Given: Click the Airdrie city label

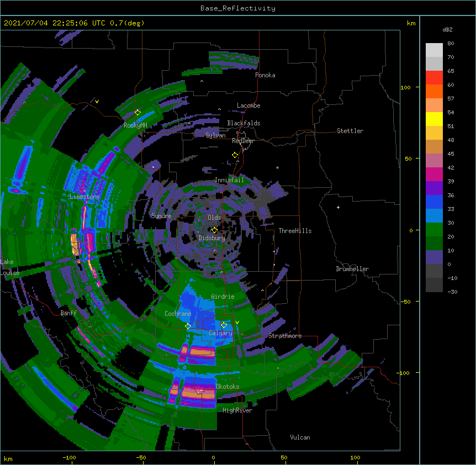Looking at the screenshot, I should (223, 297).
